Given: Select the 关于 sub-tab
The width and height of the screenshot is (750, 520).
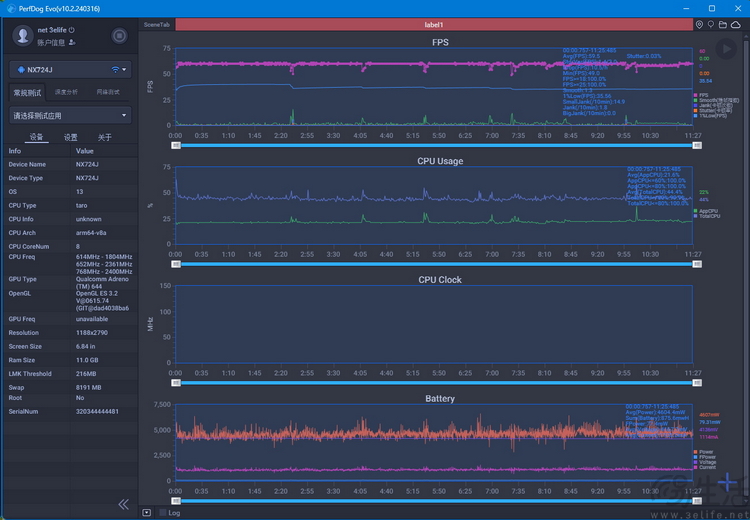Looking at the screenshot, I should tap(104, 137).
